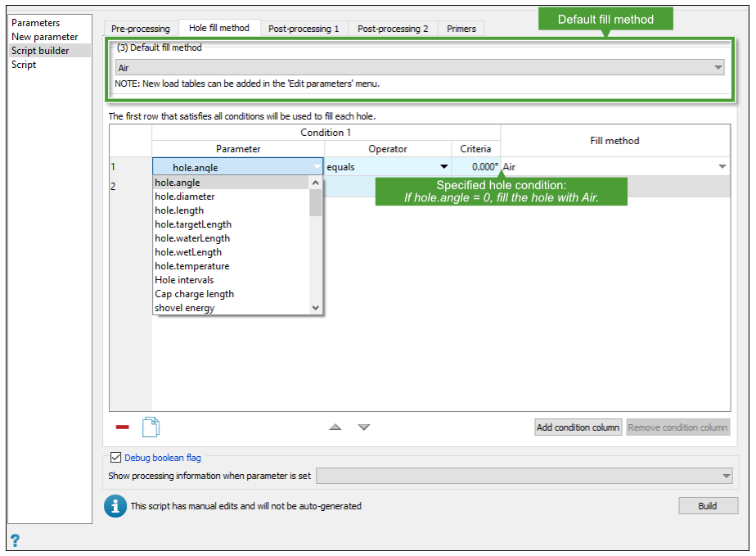This screenshot has width=756, height=556.
Task: Click the Operator column header
Action: [x=388, y=149]
